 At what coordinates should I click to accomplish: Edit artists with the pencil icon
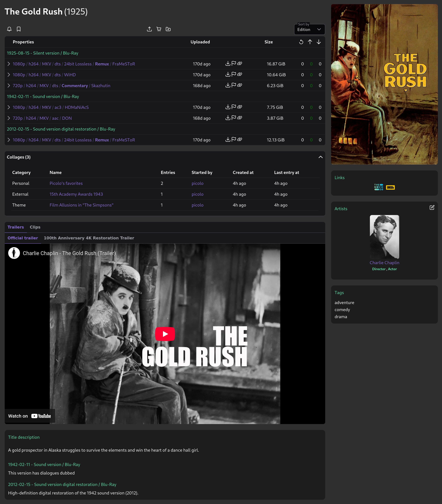click(432, 208)
